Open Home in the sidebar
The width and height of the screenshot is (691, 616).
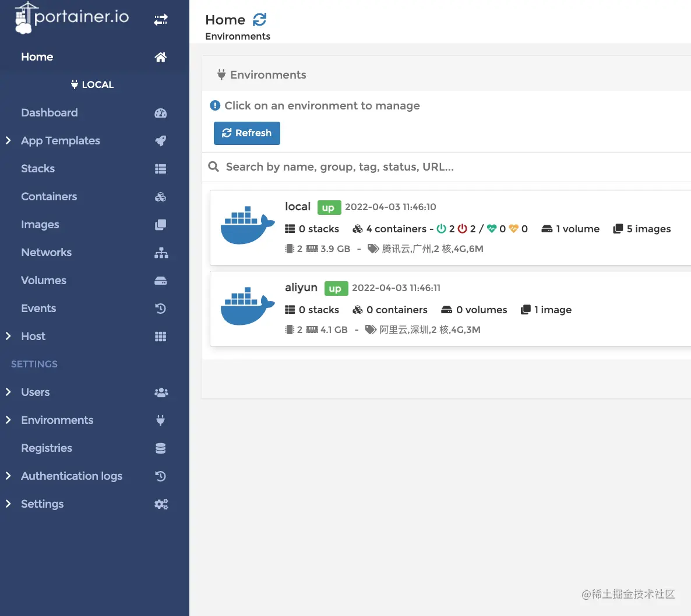[x=37, y=57]
